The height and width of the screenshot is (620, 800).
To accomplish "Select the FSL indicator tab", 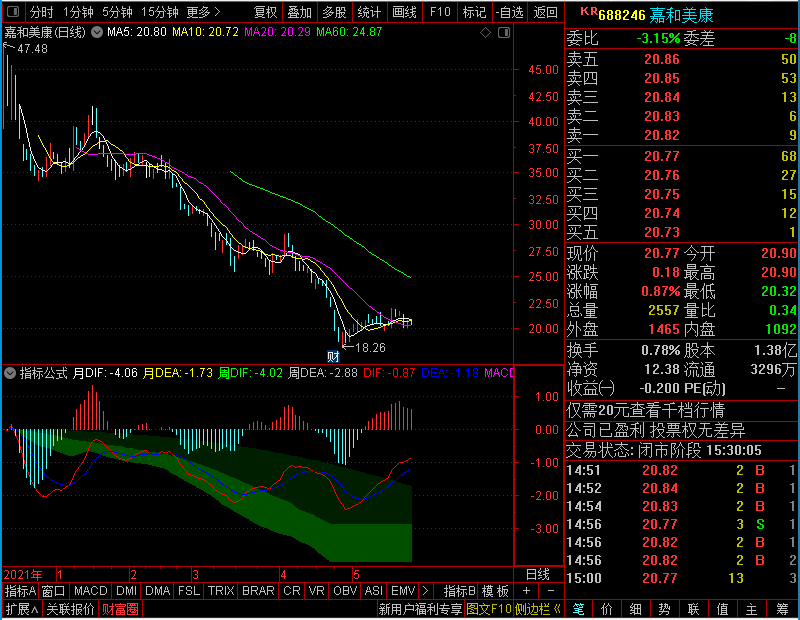I will [189, 591].
